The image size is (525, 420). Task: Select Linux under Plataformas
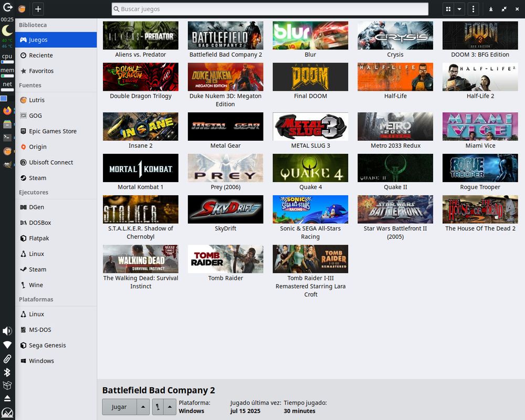pos(56,314)
